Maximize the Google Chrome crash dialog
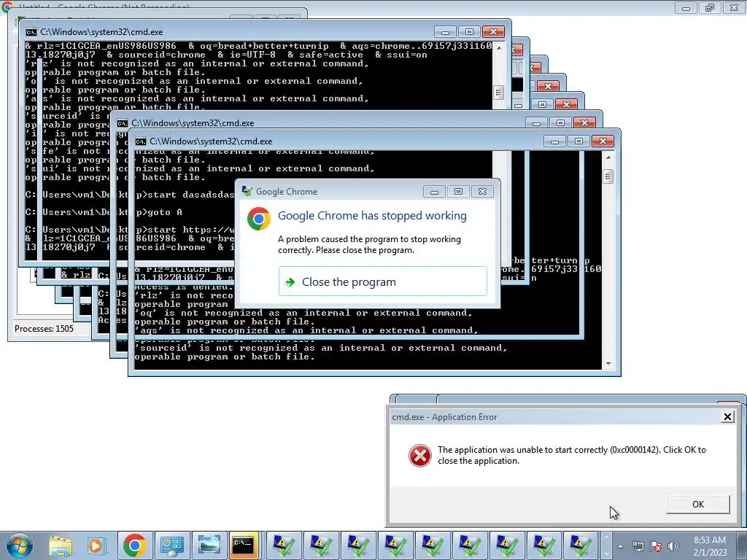747x560 pixels. click(x=458, y=192)
